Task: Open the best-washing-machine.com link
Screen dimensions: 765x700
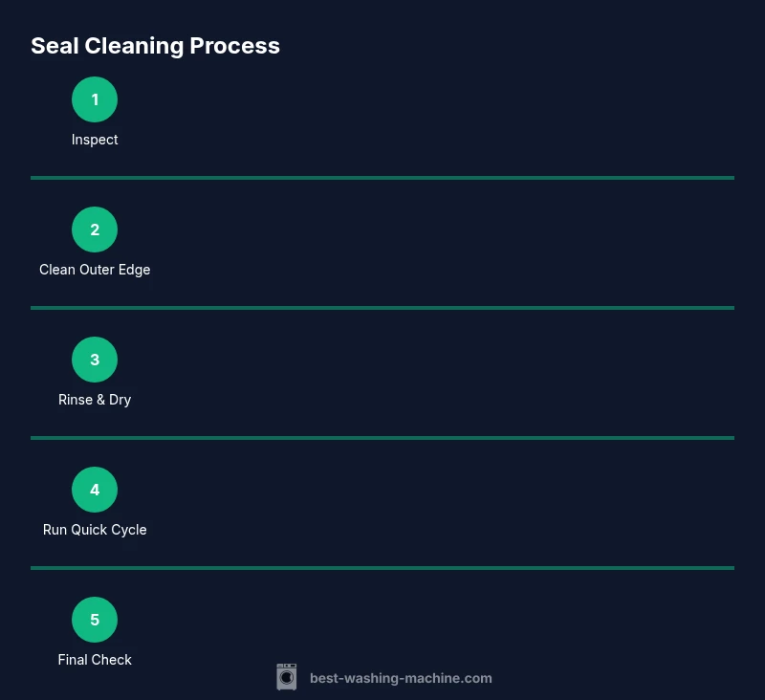Action: coord(401,678)
